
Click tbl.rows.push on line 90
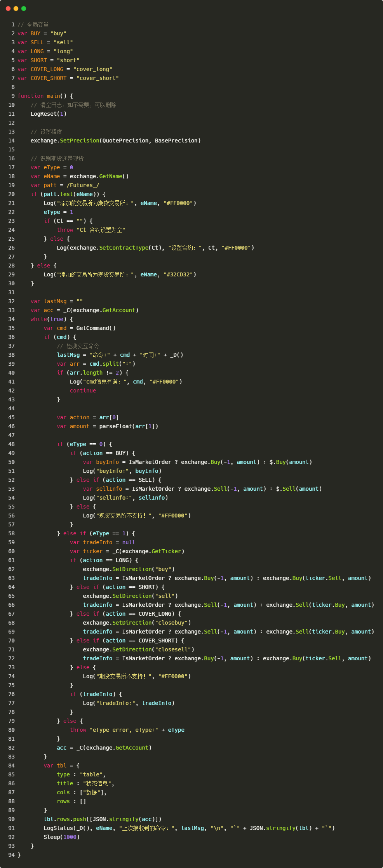(x=65, y=819)
